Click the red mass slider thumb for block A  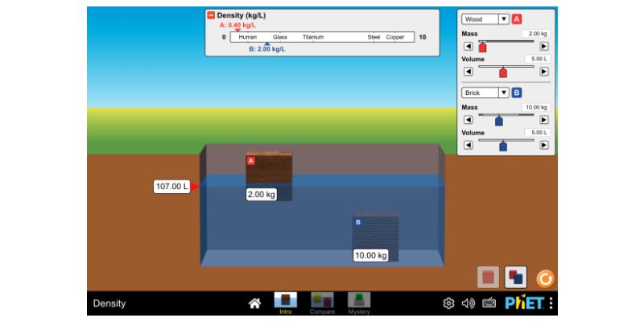(x=482, y=47)
